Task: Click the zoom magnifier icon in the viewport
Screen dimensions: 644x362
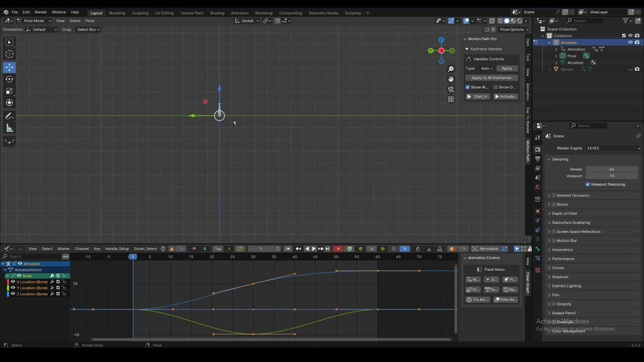Action: coord(451,69)
